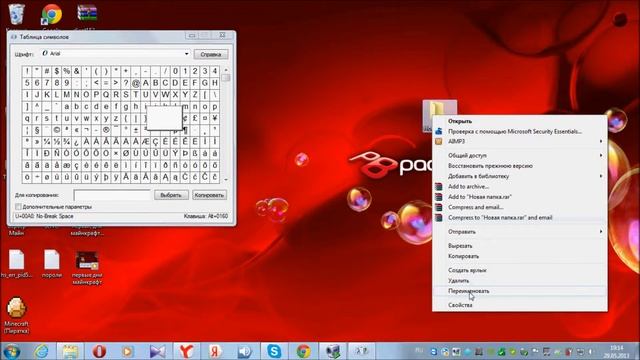
Task: Click the Я Yandex taskbar icon
Action: 215,351
